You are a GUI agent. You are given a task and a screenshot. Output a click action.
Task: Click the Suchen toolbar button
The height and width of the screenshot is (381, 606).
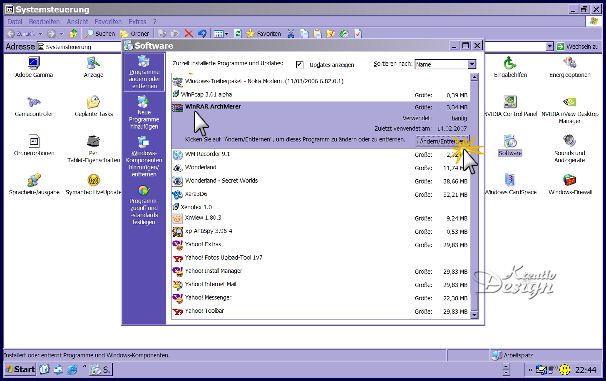[x=100, y=34]
